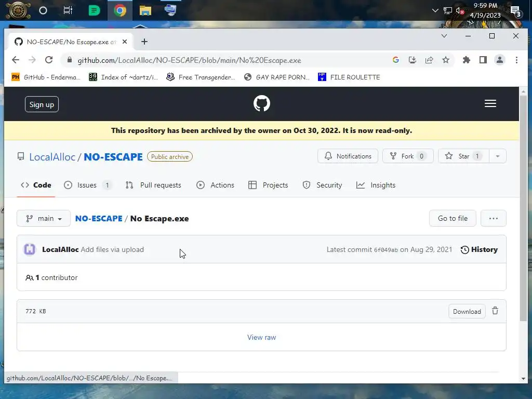Open a new browser tab

144,42
